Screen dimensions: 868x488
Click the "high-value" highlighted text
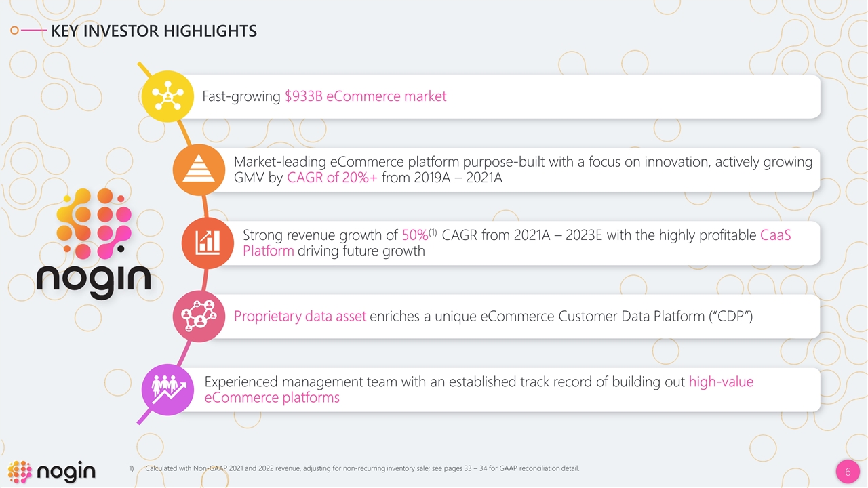click(x=721, y=382)
